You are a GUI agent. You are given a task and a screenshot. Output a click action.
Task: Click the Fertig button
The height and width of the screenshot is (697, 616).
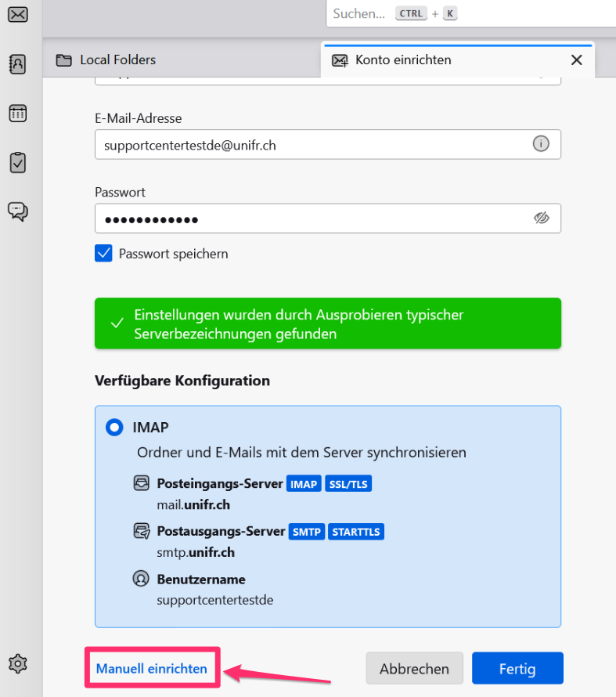click(517, 669)
